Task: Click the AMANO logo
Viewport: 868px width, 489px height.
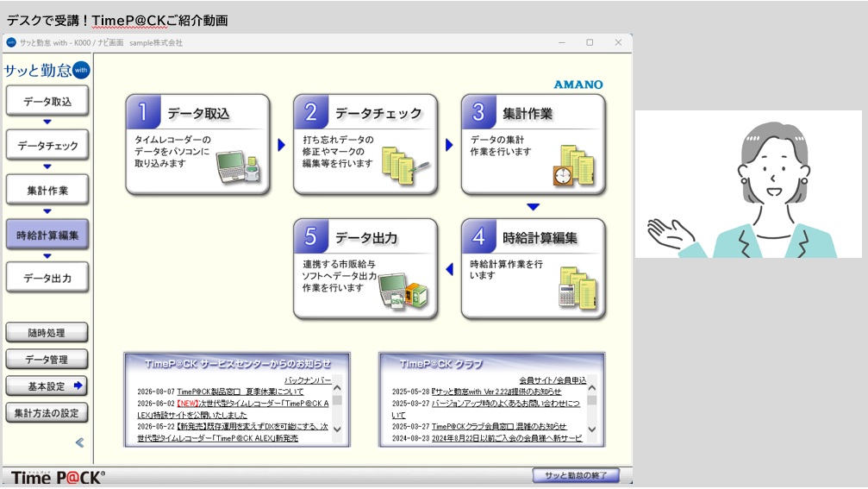Action: pos(578,85)
